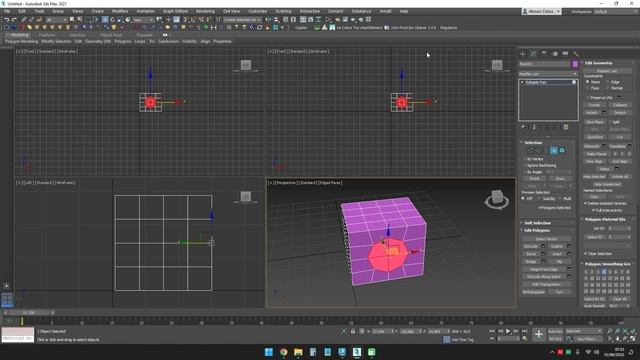Expand the Editable Poly stack entry

522,82
